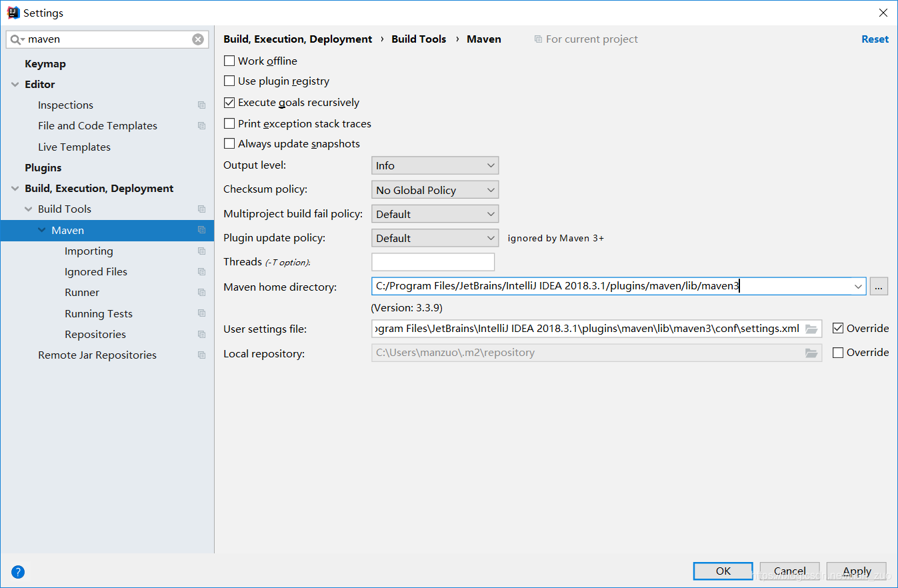Click project-level icon beside Running Tests

(x=201, y=313)
